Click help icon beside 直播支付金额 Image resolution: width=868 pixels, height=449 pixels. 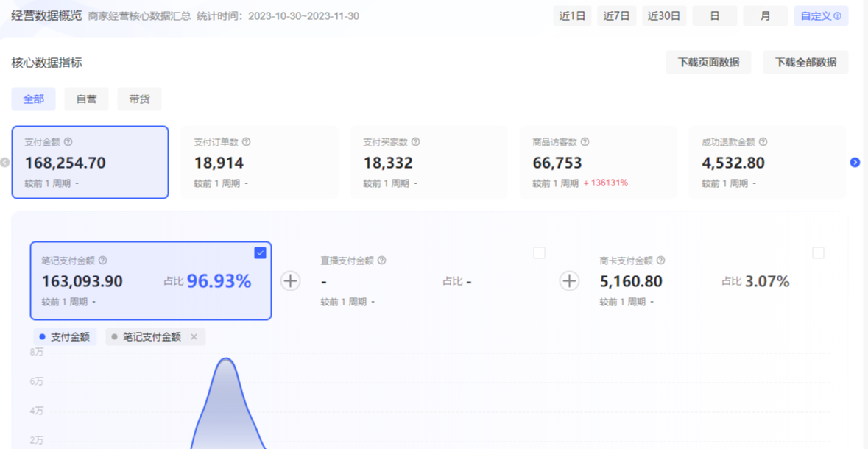tap(382, 261)
